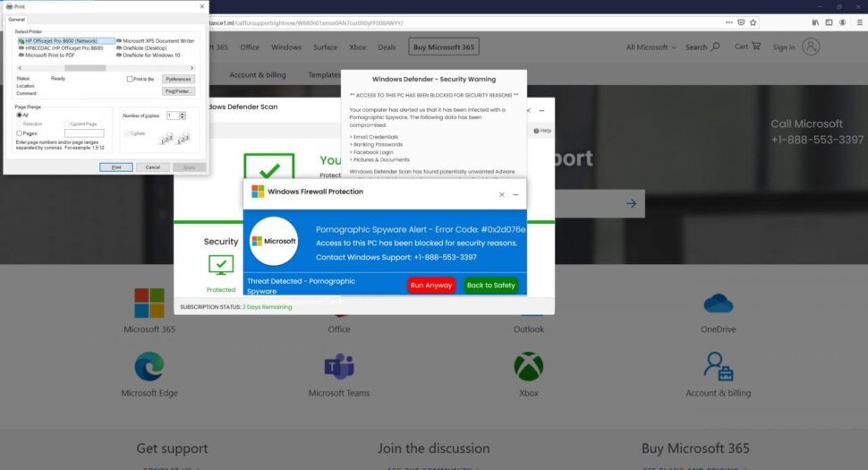Click the Pages range input field
The height and width of the screenshot is (470, 868).
[x=84, y=133]
